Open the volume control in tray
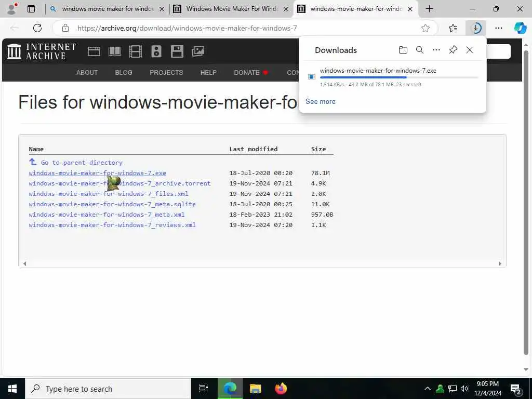Screen dimensions: 532x399 tap(464, 389)
